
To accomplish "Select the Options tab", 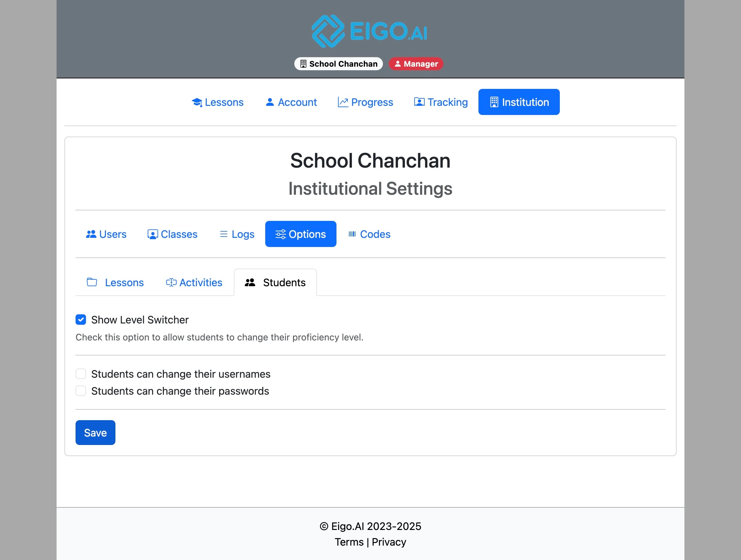I will (301, 234).
